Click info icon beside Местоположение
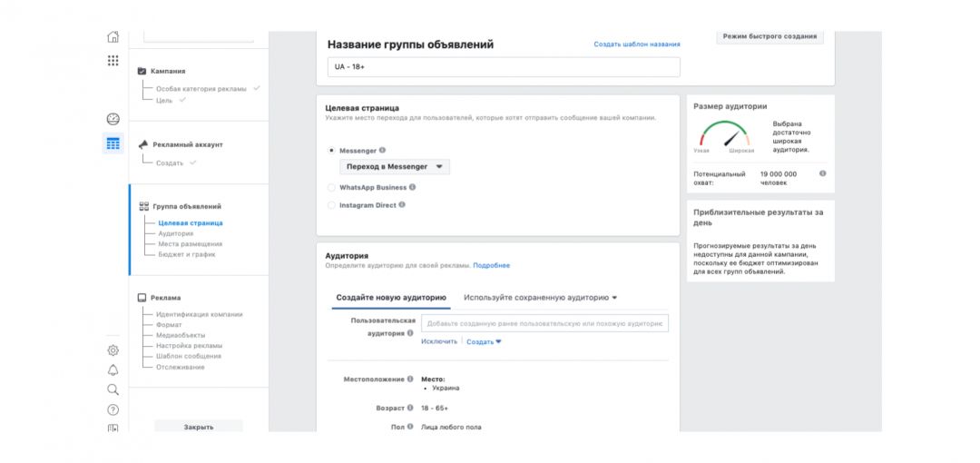 [x=410, y=379]
